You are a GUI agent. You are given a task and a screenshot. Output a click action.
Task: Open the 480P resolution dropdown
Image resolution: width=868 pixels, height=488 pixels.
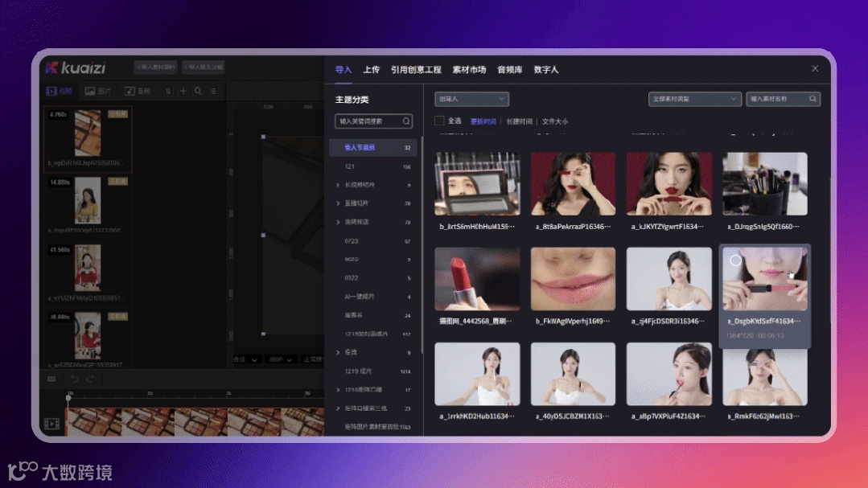281,359
